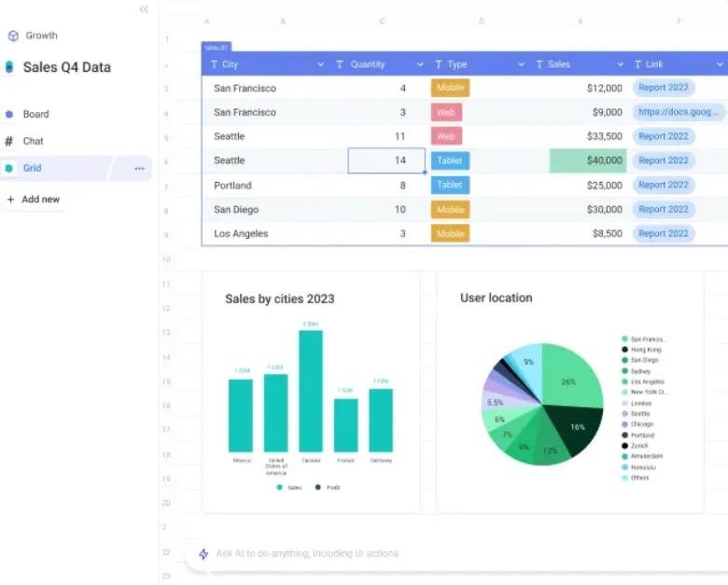728x585 pixels.
Task: Switch to the Chat view
Action: (x=33, y=141)
